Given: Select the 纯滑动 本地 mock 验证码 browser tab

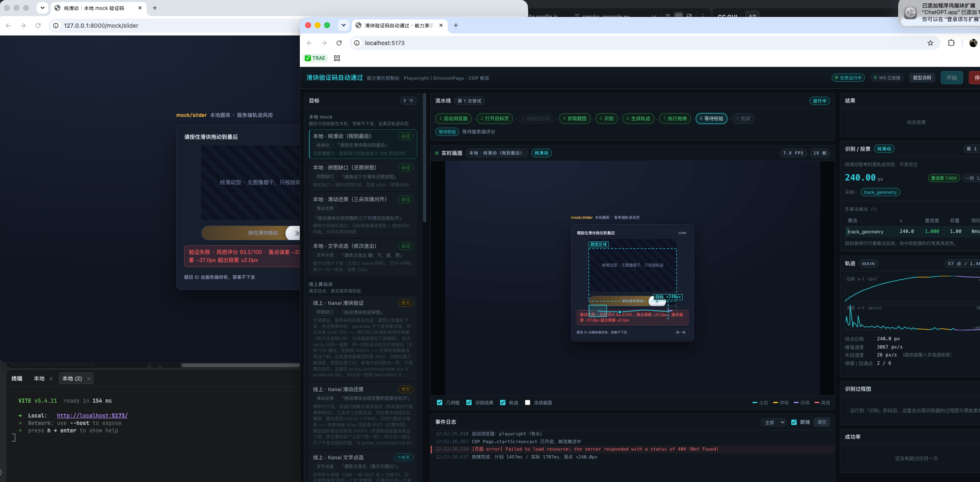Looking at the screenshot, I should (98, 8).
